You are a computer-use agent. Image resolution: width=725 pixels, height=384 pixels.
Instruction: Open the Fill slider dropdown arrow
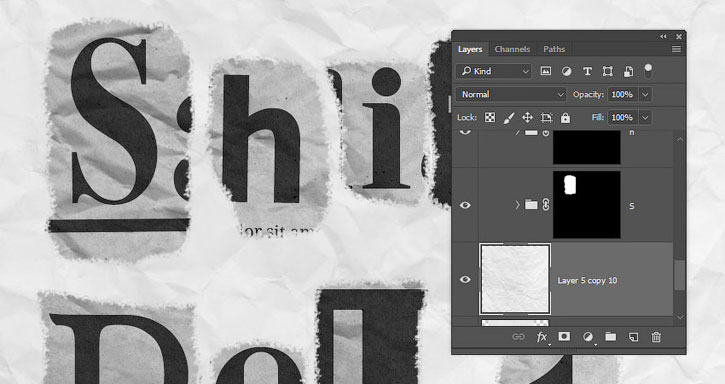(x=645, y=118)
